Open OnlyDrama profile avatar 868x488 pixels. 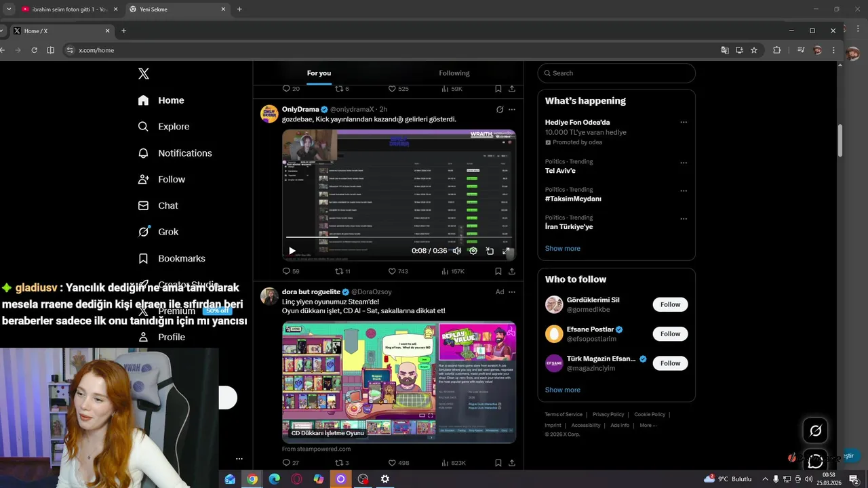[269, 113]
